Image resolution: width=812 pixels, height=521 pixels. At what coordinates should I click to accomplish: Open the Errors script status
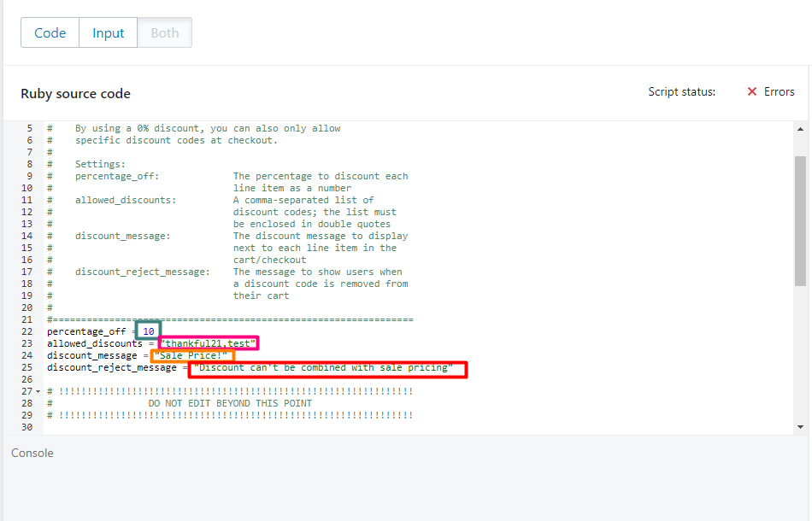779,91
